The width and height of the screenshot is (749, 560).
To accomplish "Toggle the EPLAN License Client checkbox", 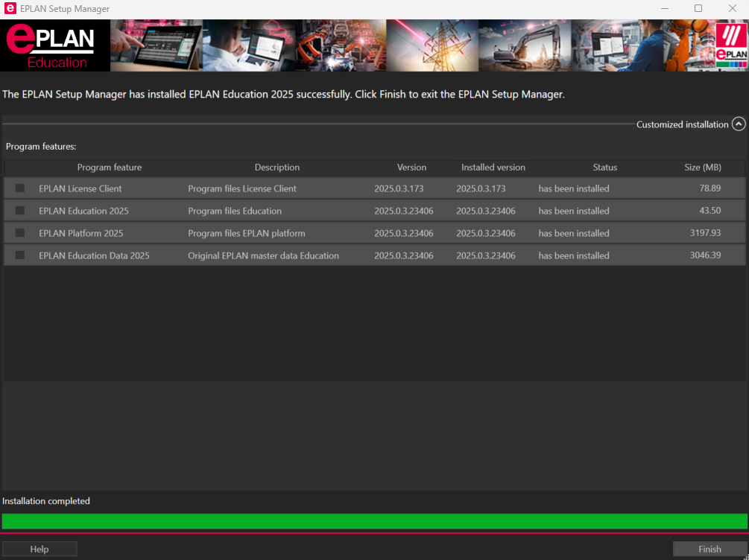I will point(20,188).
